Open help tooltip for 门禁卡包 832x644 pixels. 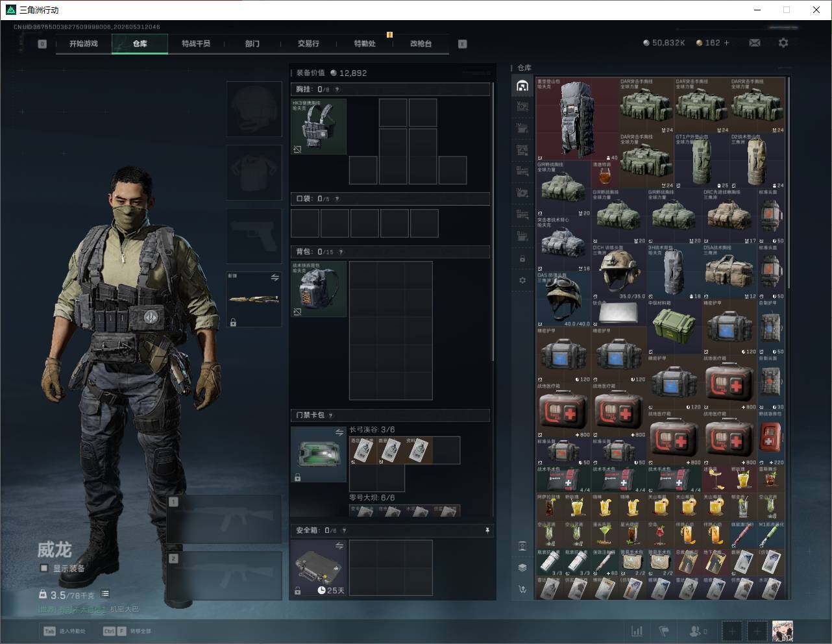click(331, 415)
